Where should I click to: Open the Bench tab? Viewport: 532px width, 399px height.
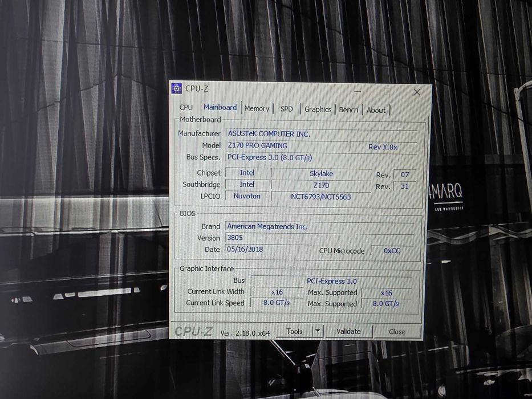point(348,109)
